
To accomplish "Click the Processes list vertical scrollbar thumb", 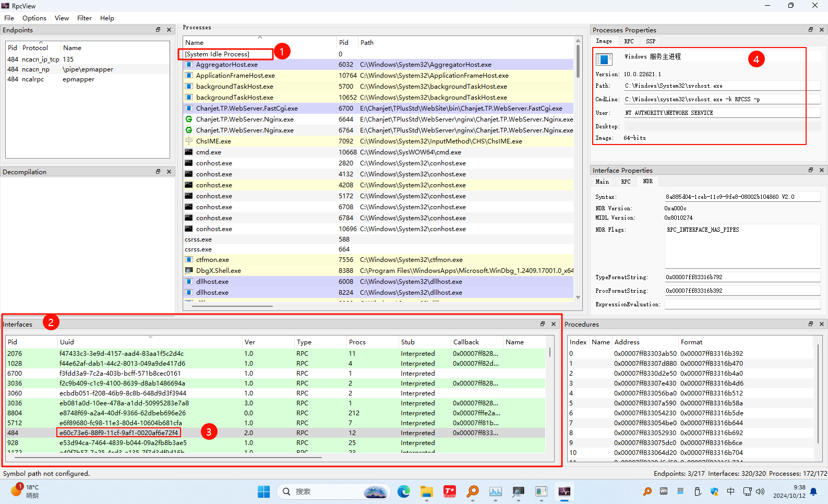I will point(578,60).
